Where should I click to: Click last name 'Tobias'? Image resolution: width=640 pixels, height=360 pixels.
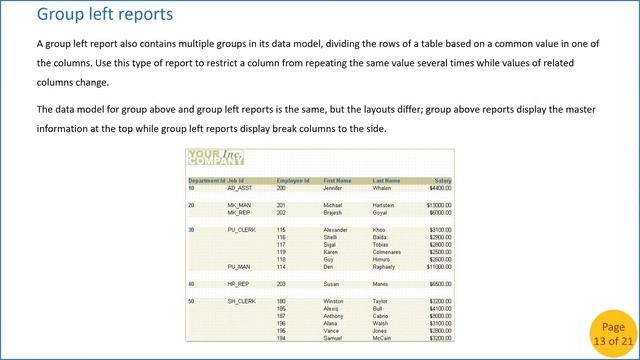[x=380, y=245]
